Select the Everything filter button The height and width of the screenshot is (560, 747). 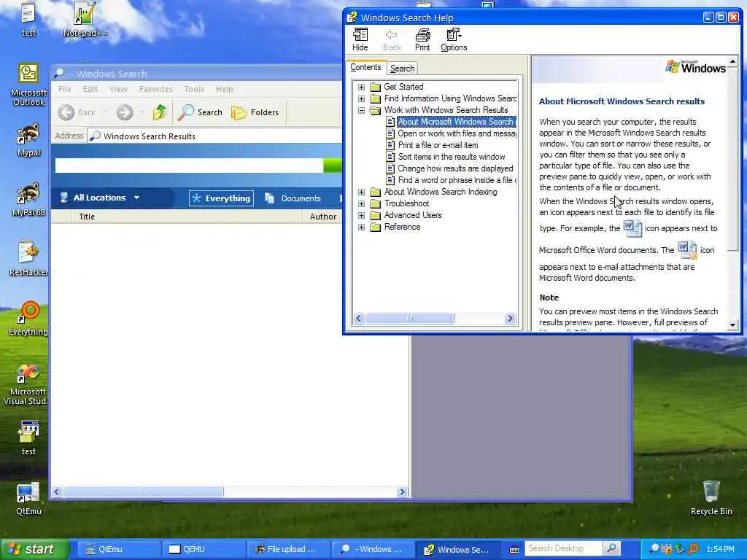pos(222,198)
